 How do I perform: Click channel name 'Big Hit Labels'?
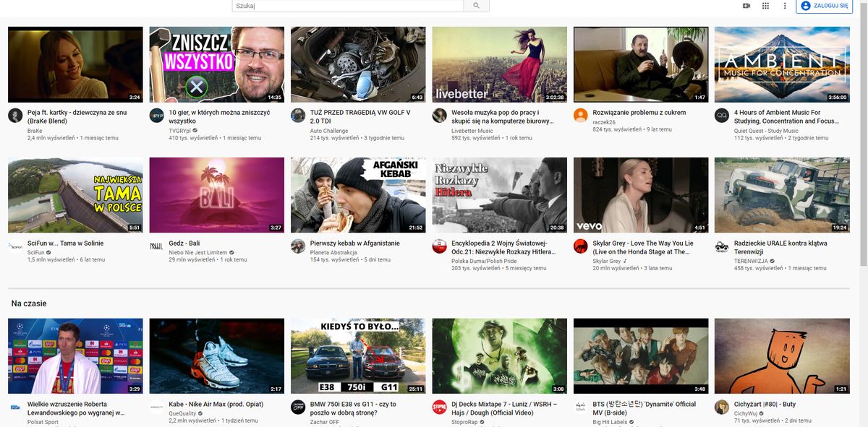pos(611,422)
